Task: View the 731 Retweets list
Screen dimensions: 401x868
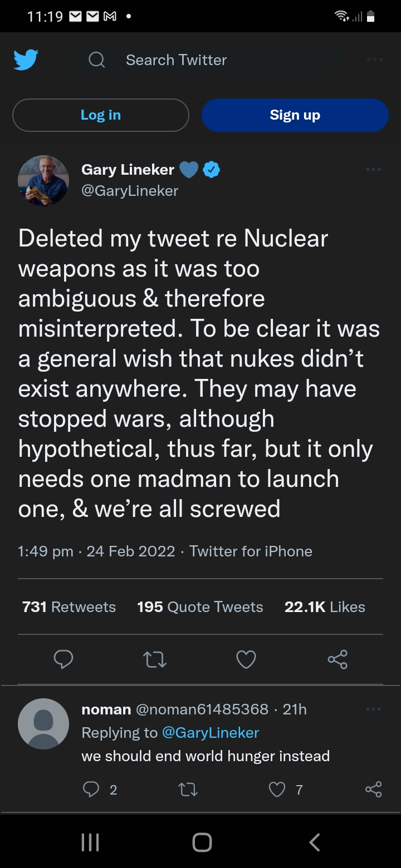Action: [x=69, y=606]
